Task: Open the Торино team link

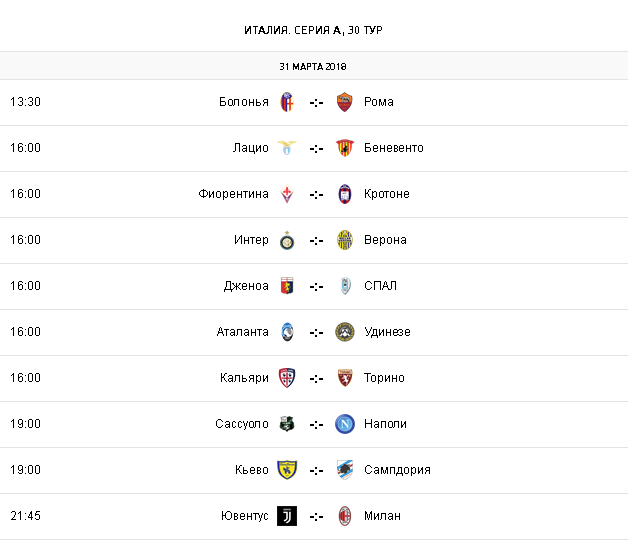Action: [384, 378]
